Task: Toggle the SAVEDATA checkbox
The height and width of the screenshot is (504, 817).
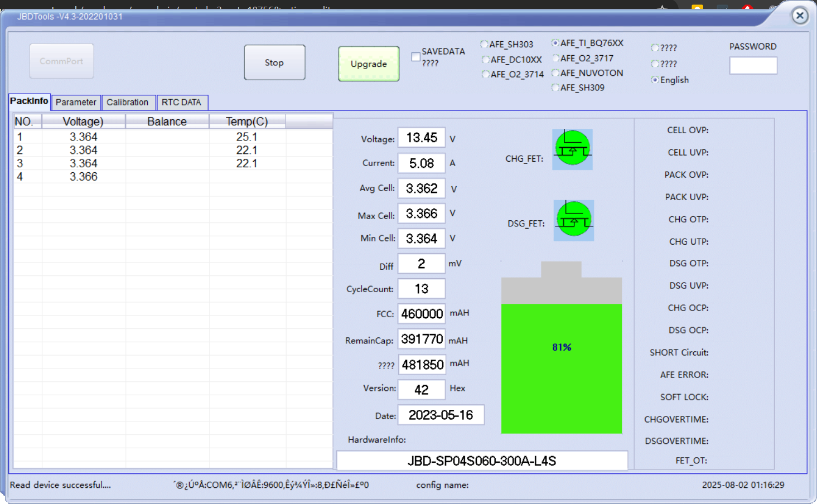Action: 416,57
